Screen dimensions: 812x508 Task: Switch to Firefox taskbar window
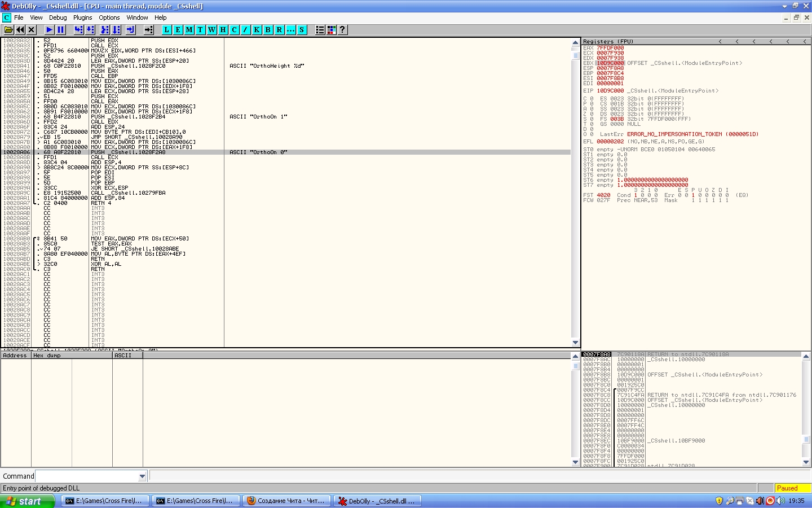287,501
